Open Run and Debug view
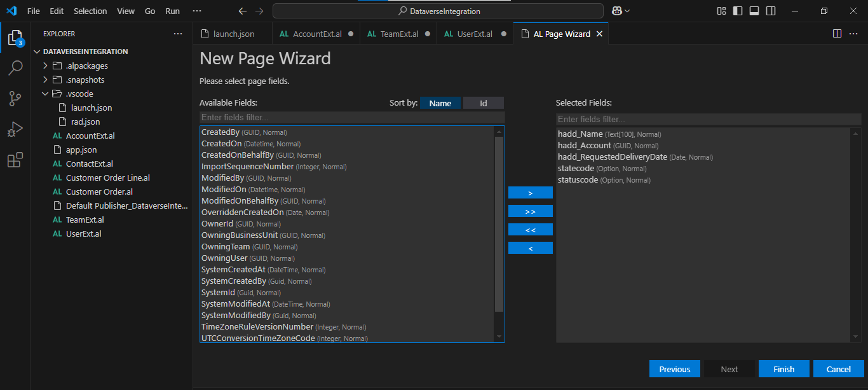The image size is (868, 390). pos(15,129)
